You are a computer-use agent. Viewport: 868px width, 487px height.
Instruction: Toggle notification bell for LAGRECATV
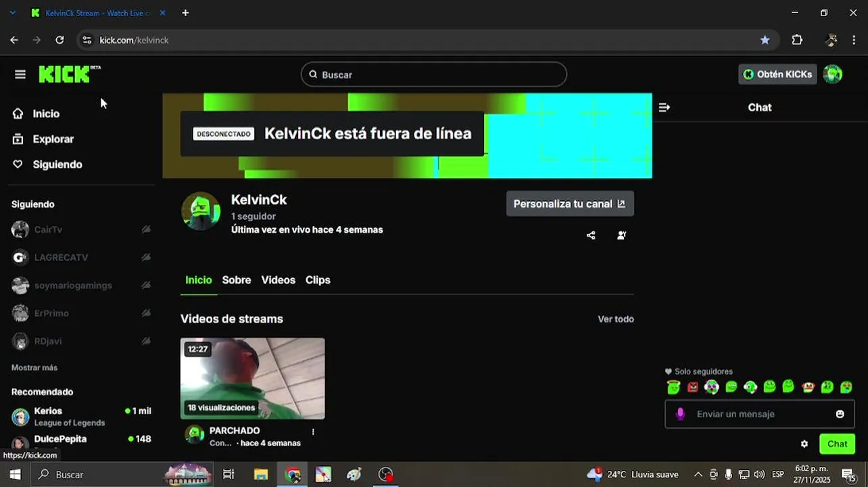pyautogui.click(x=145, y=257)
